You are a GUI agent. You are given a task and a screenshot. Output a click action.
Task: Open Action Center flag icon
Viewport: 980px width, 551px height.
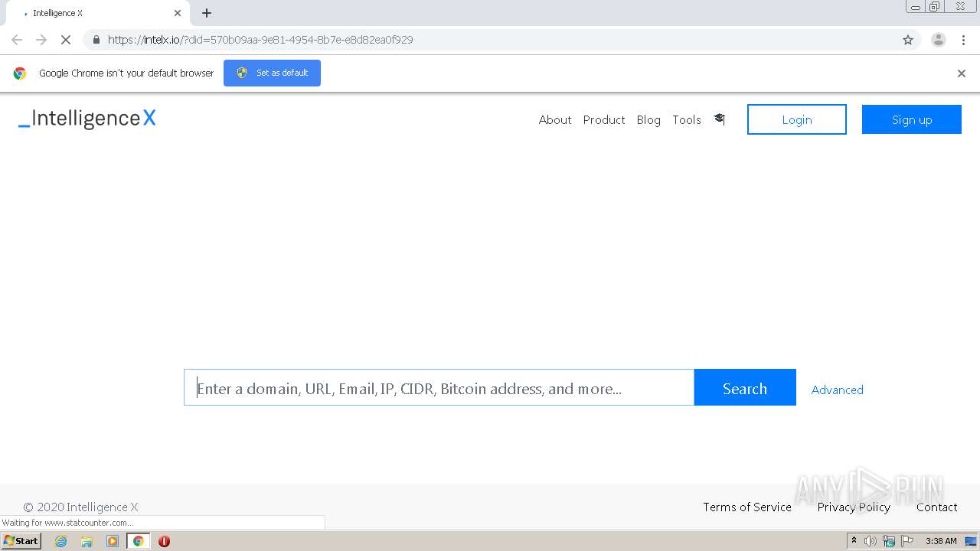pyautogui.click(x=907, y=541)
